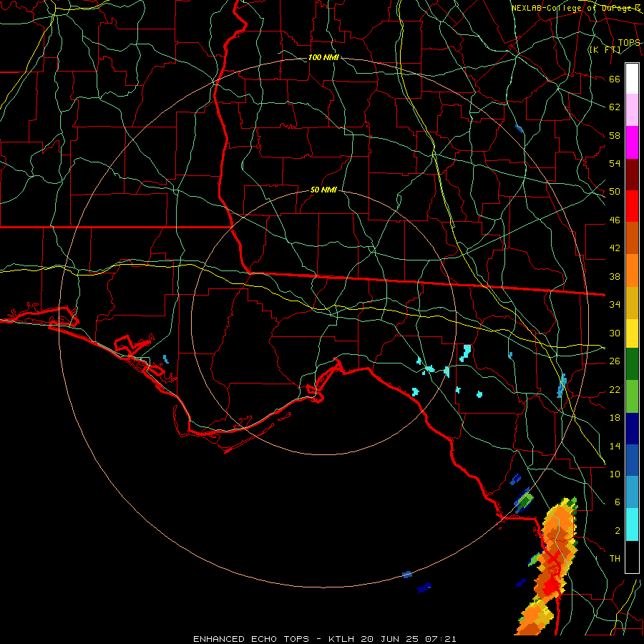
Task: Click the 58 legend value
Action: click(615, 135)
